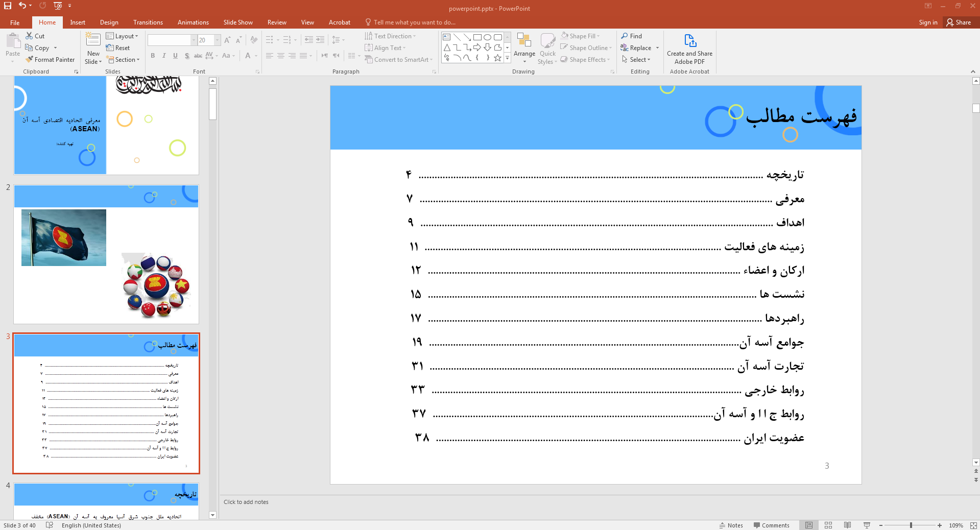
Task: Open bullets list dropdown
Action: (278, 40)
